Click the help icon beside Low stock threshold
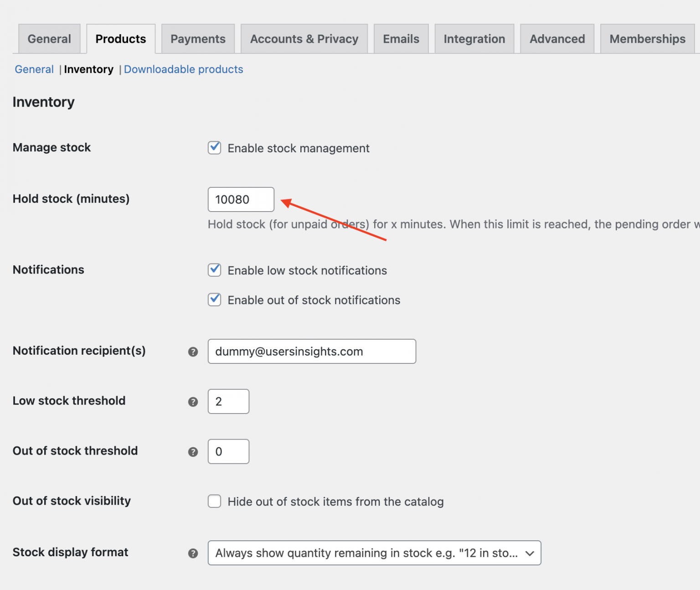 [x=193, y=402]
